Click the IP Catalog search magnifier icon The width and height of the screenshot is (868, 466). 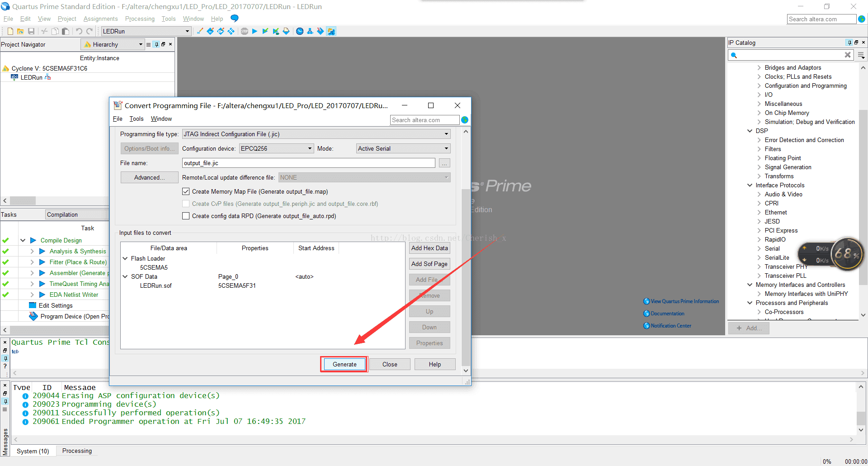[x=734, y=55]
